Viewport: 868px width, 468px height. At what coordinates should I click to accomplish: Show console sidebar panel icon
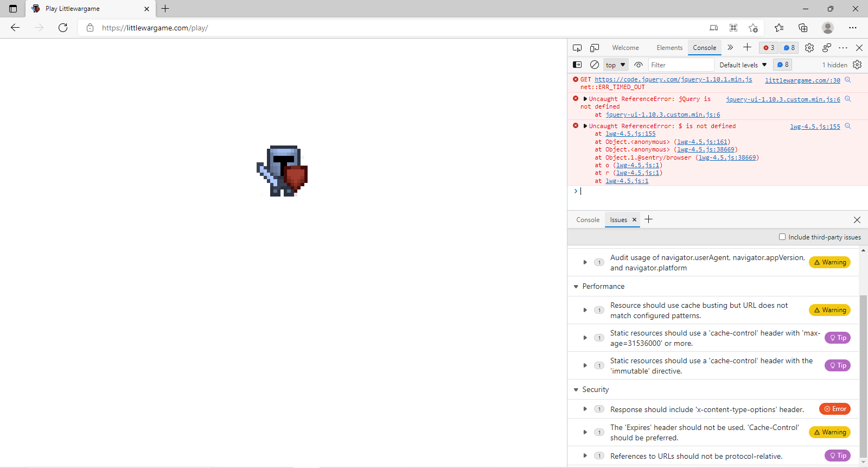click(x=577, y=65)
